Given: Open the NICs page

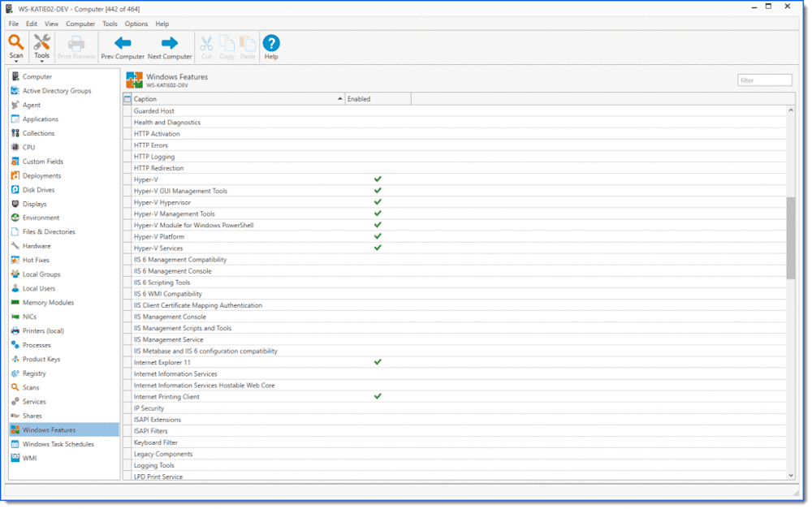Looking at the screenshot, I should click(29, 317).
